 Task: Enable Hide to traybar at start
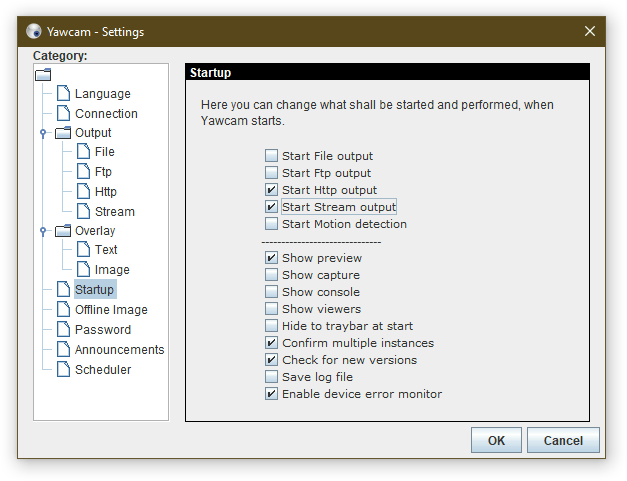click(x=271, y=325)
